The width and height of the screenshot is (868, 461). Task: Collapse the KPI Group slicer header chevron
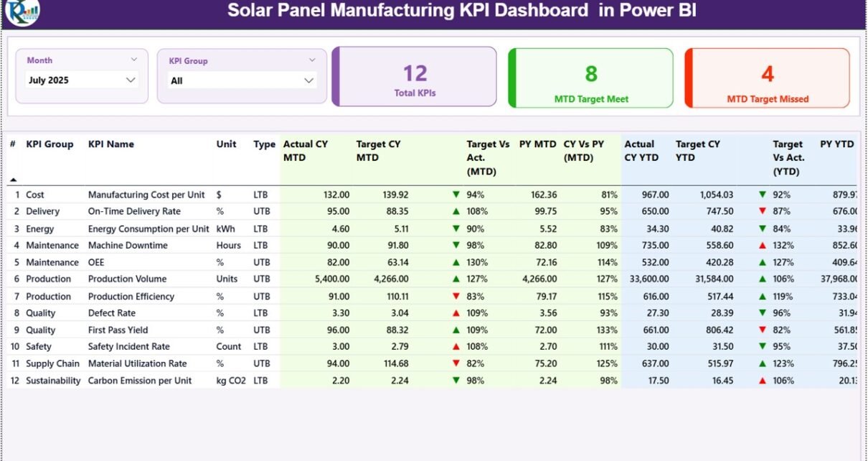(x=311, y=61)
